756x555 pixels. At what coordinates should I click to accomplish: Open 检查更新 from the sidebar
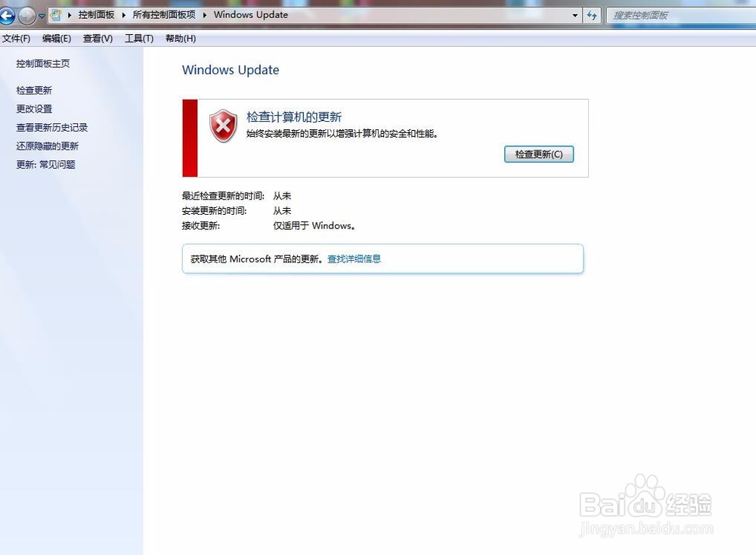(34, 90)
